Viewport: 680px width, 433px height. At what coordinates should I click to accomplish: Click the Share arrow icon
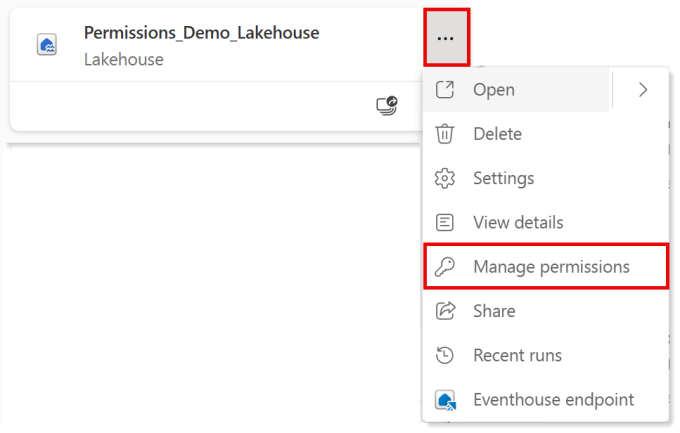445,311
